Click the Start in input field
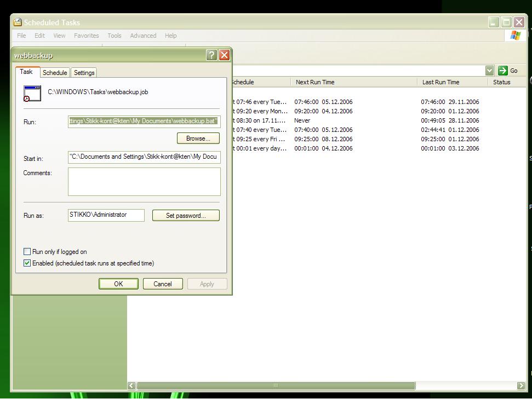This screenshot has height=399, width=532. point(144,157)
